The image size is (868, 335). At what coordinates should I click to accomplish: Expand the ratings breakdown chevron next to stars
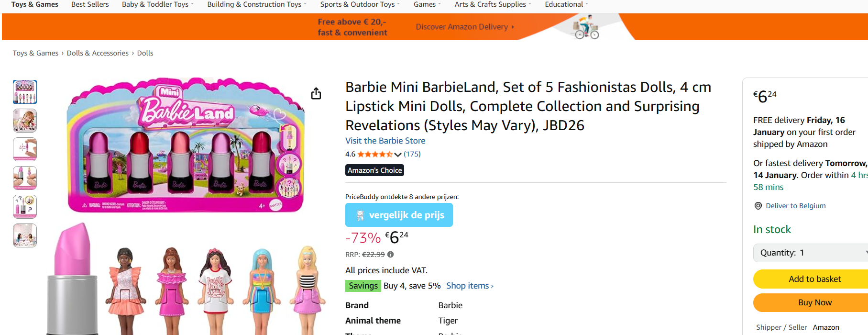click(397, 154)
